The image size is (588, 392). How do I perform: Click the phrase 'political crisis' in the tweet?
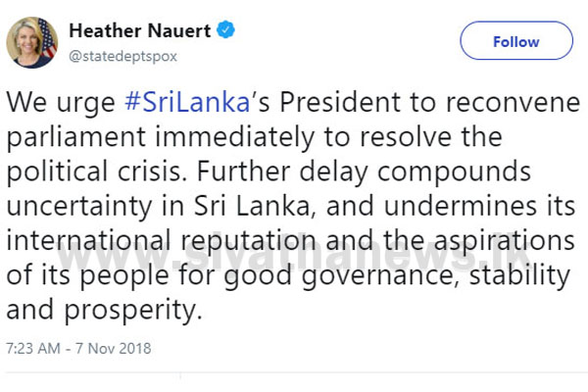point(97,171)
